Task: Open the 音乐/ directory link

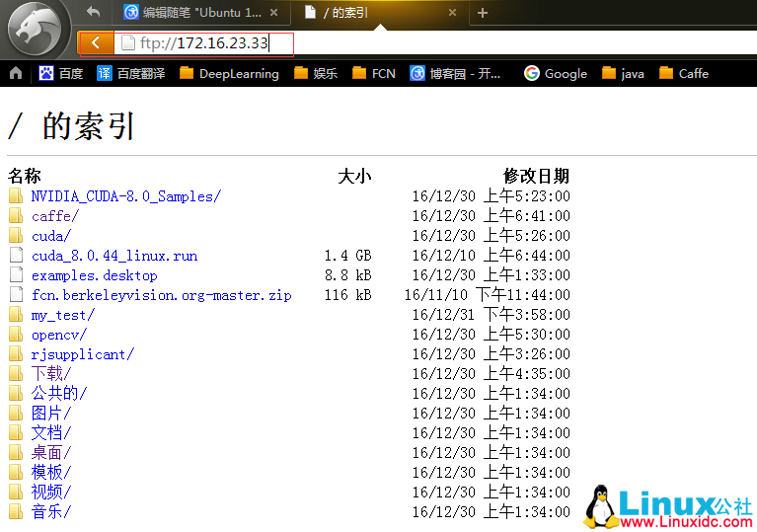Action: tap(51, 511)
